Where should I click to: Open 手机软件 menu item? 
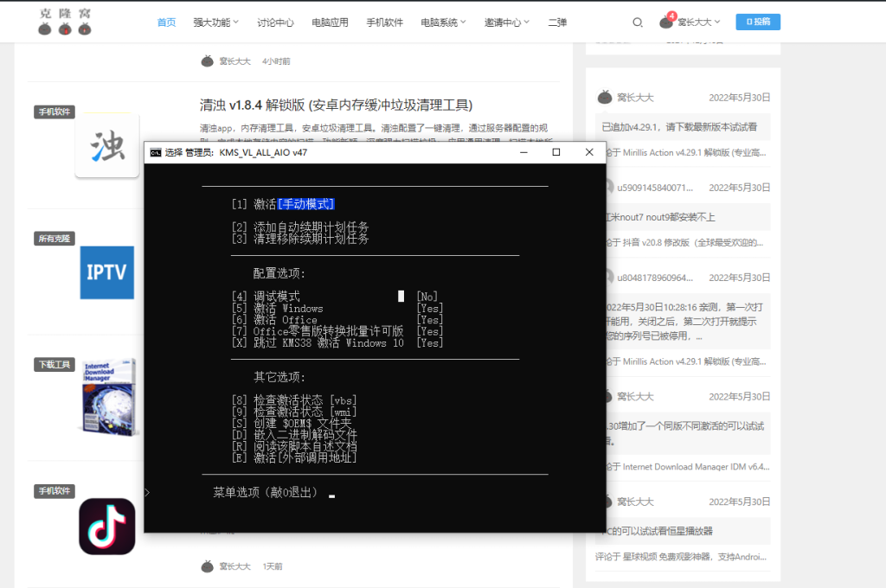tap(385, 22)
